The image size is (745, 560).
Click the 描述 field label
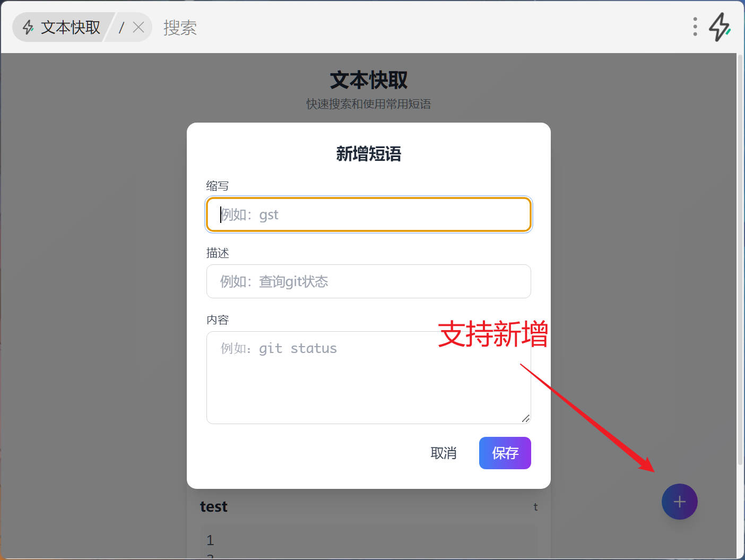tap(218, 253)
